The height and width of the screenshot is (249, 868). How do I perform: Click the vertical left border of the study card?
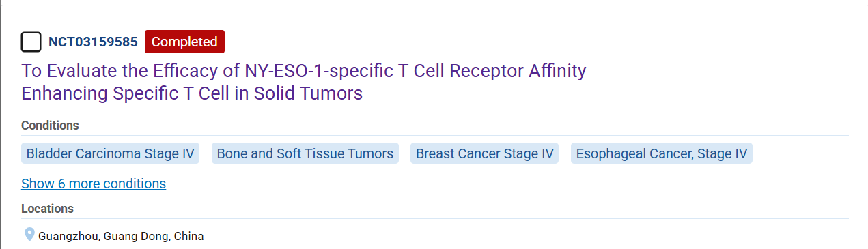[1, 127]
